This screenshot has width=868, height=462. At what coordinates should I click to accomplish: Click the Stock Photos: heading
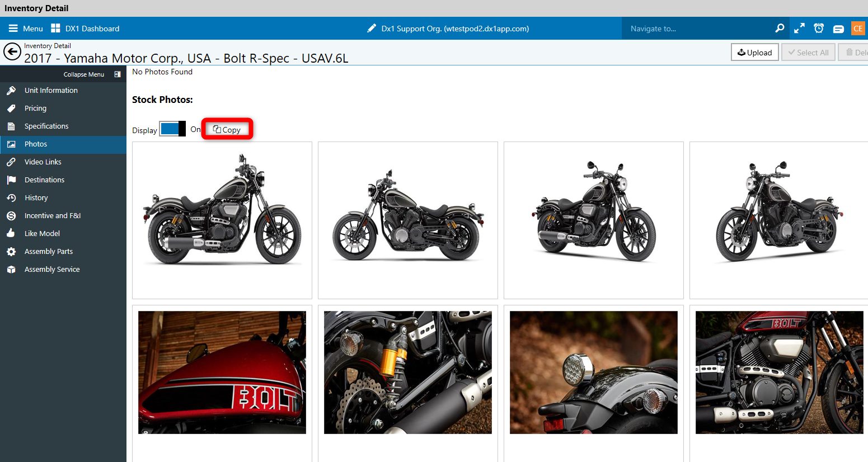point(162,100)
